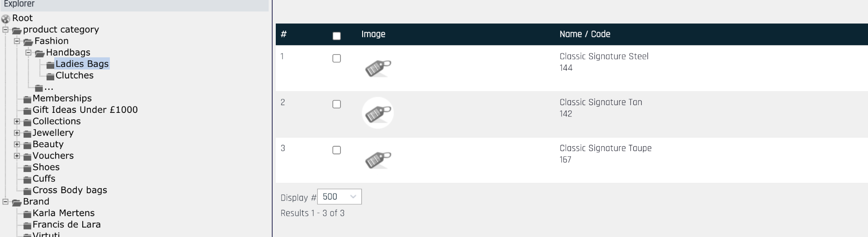Click Classic Signature Steel tag image
Viewport: 868px width, 237px height.
[377, 68]
